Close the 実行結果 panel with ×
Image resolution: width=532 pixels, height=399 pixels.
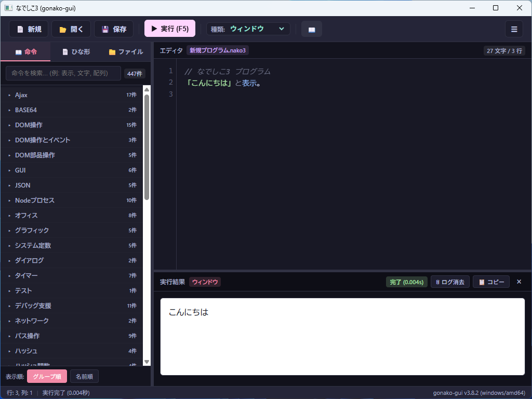(x=519, y=282)
